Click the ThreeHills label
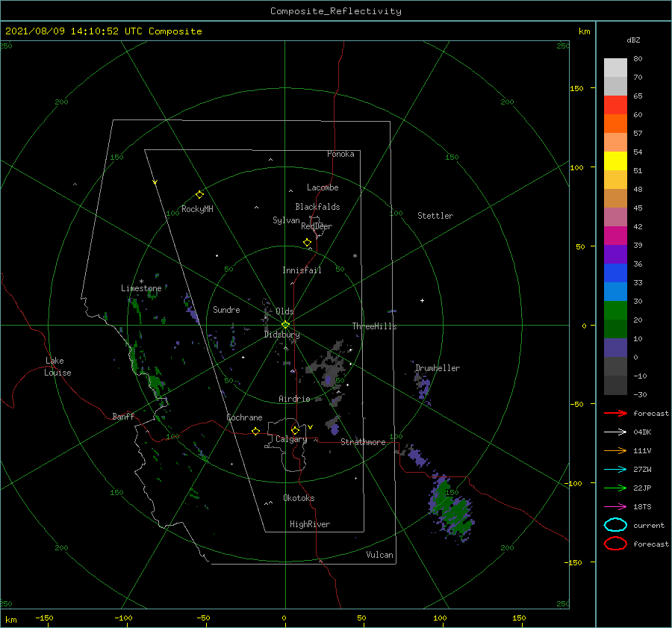The height and width of the screenshot is (628, 672). coord(374,326)
